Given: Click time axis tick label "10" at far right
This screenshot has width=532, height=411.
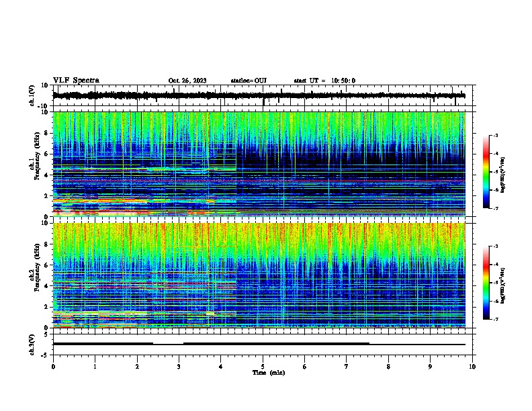Looking at the screenshot, I should 472,367.
